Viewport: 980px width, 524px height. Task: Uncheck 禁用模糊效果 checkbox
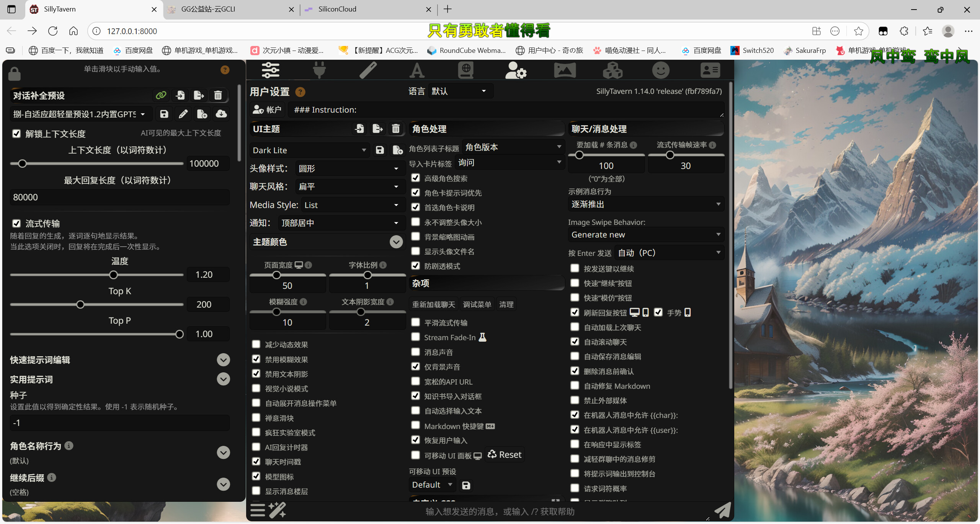(256, 359)
